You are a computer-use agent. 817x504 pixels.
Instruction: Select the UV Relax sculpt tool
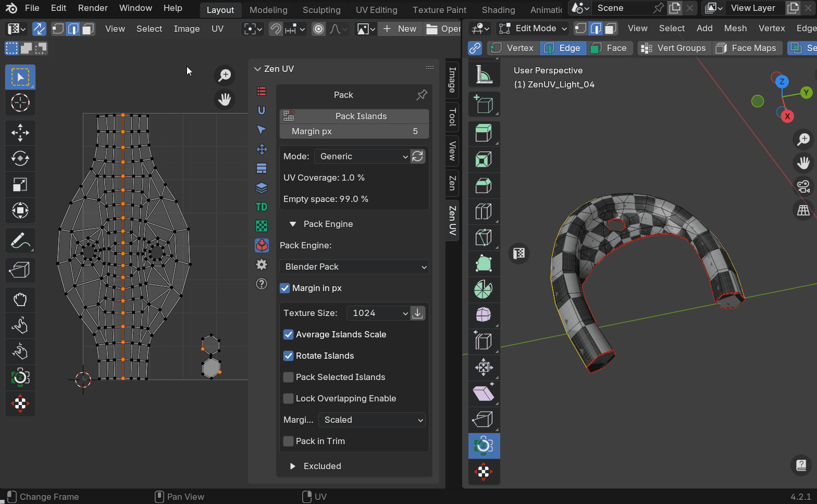tap(20, 326)
